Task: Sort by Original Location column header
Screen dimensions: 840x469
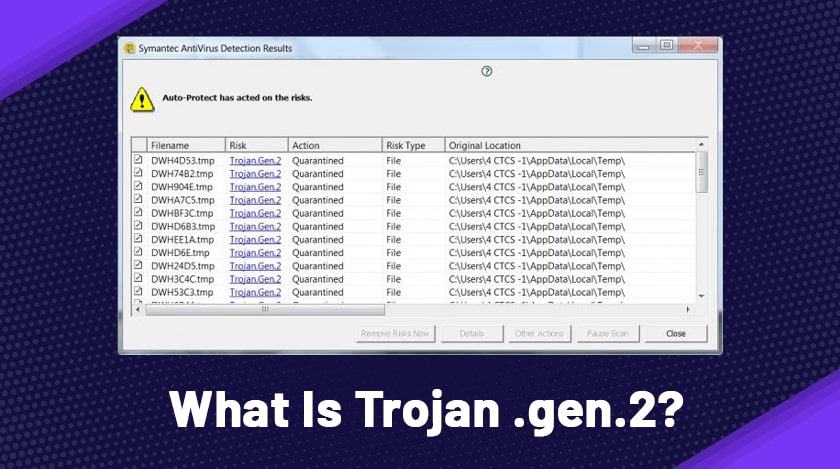Action: (x=570, y=145)
